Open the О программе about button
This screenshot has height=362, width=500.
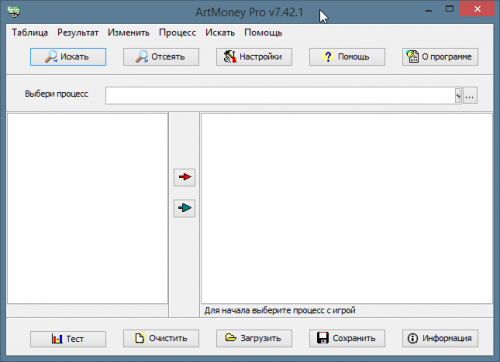440,57
